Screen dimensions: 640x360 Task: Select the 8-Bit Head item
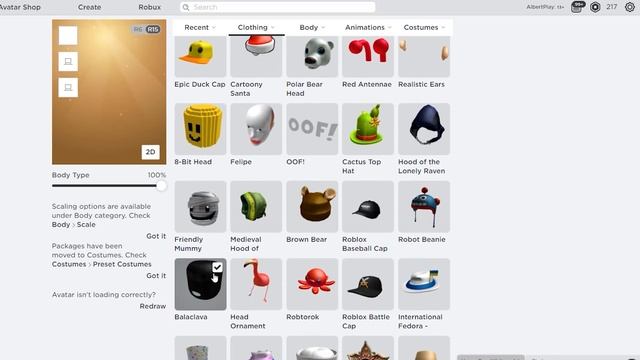[x=200, y=129]
